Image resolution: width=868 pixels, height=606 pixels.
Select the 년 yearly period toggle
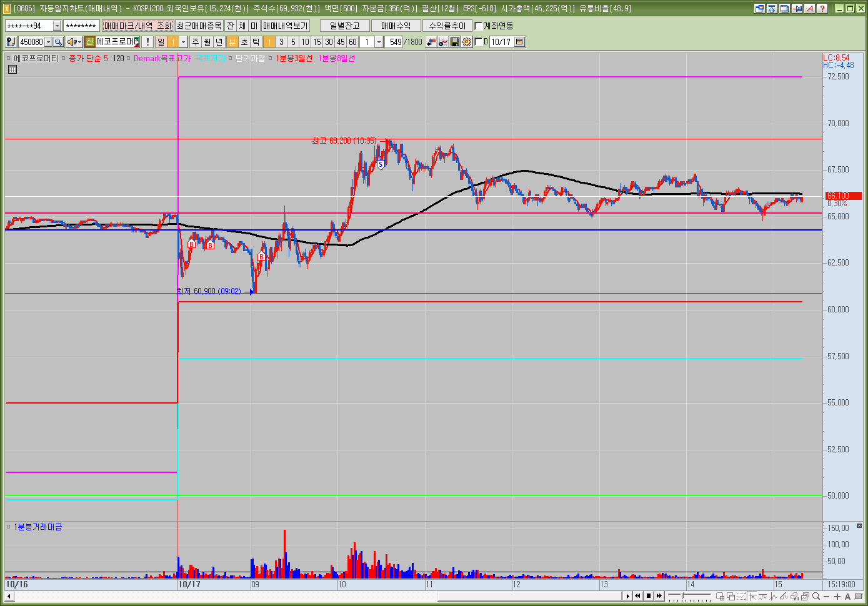[x=219, y=42]
